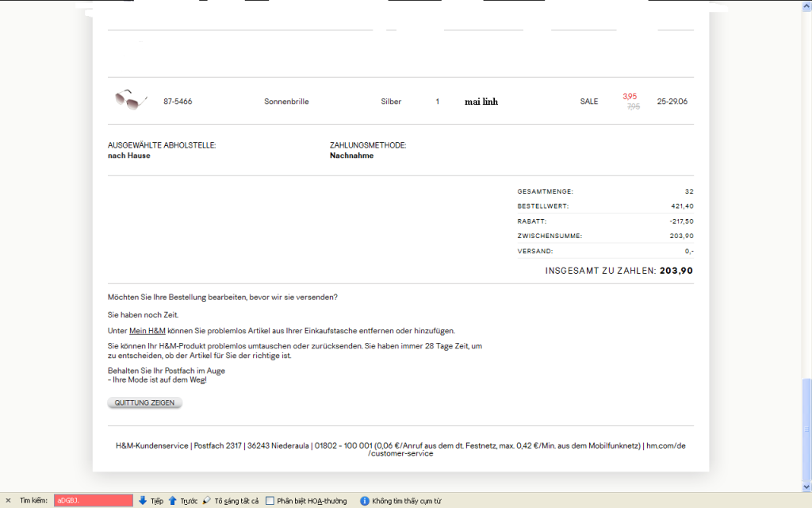This screenshot has width=812, height=508.
Task: Click the blue down arrow for next match
Action: pos(143,501)
